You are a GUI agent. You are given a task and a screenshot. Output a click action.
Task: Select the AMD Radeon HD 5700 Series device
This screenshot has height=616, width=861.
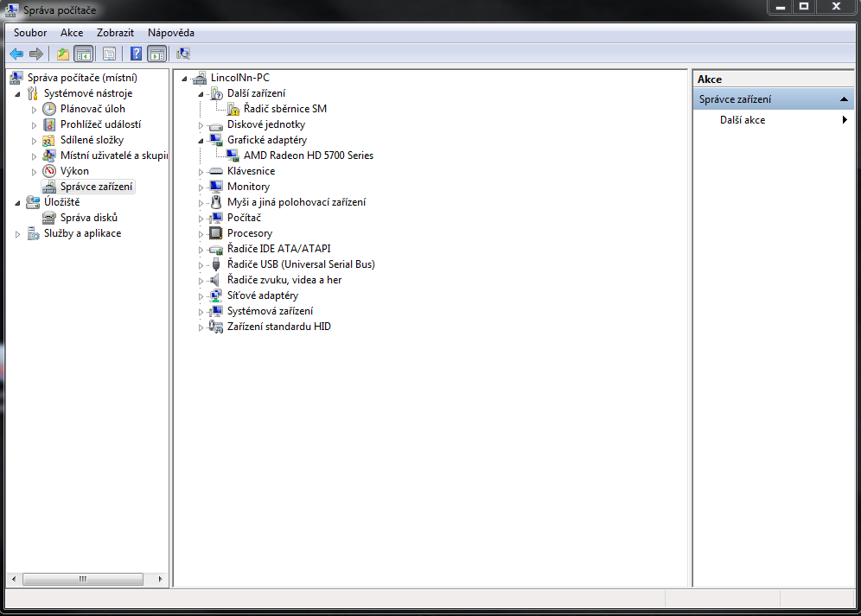[x=308, y=156]
